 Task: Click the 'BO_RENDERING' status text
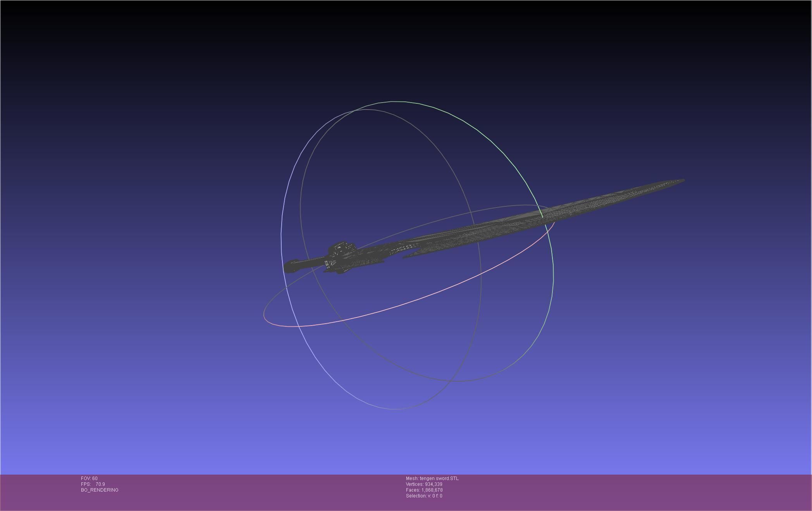point(100,490)
